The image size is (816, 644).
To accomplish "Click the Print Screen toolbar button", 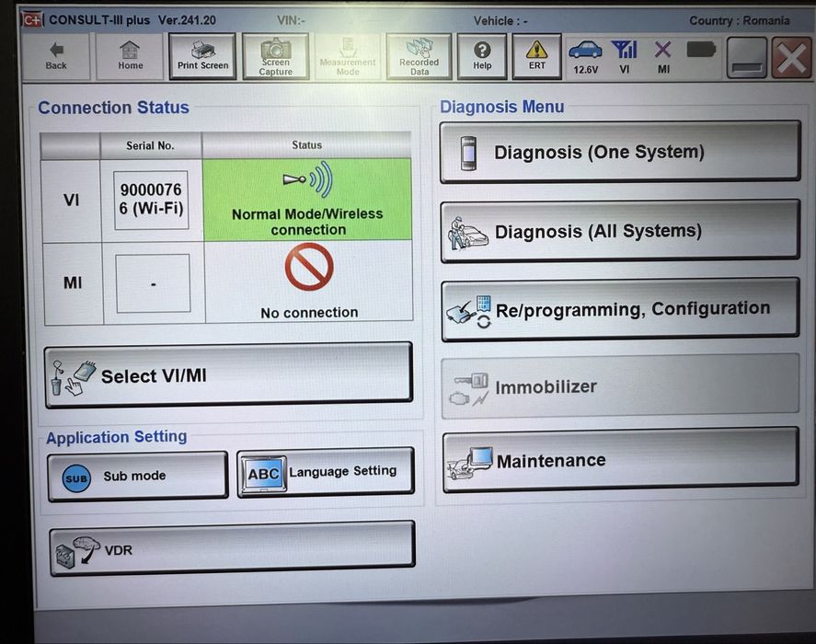I will (x=202, y=56).
